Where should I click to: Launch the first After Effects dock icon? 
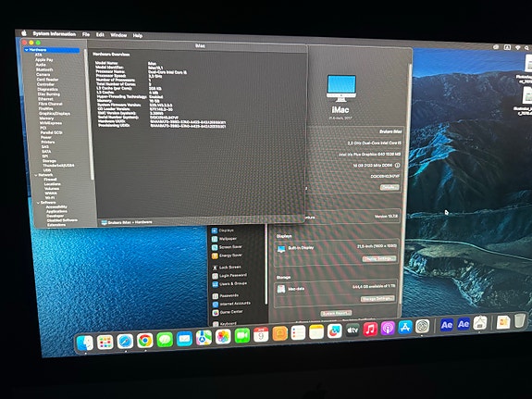pyautogui.click(x=447, y=325)
